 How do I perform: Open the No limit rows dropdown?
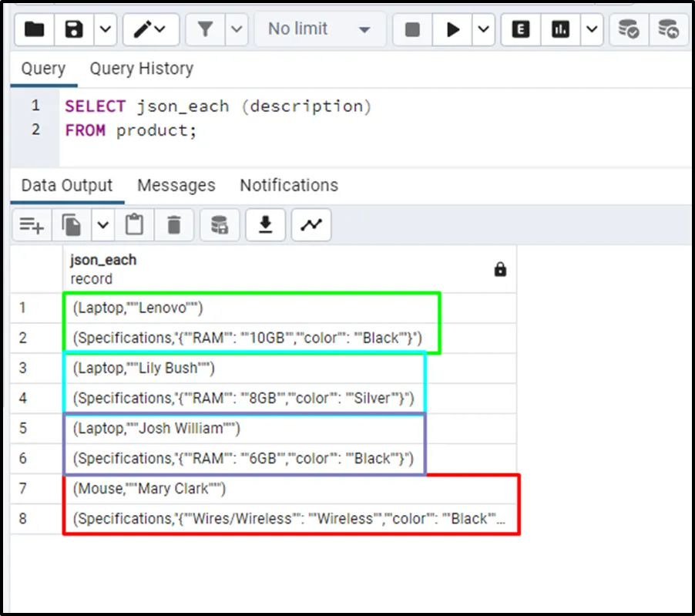coord(319,29)
